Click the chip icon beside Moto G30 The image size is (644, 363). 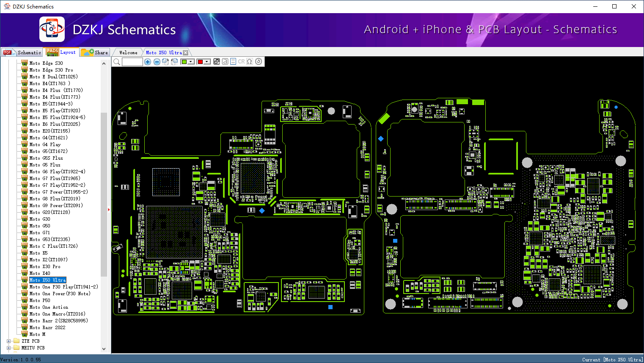(x=25, y=219)
